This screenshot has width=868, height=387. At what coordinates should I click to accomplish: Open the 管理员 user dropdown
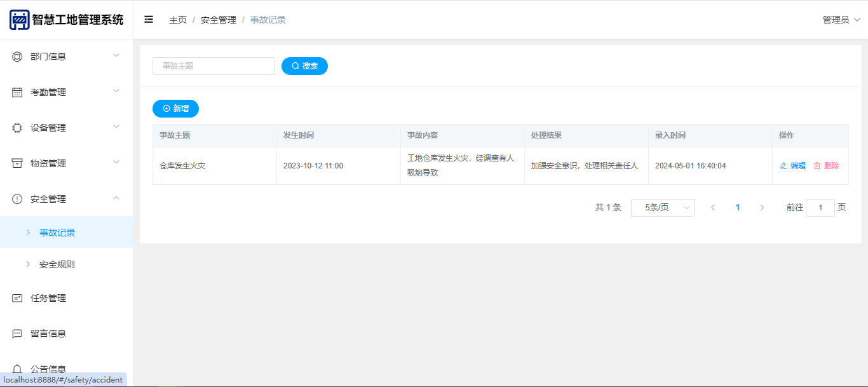(841, 20)
